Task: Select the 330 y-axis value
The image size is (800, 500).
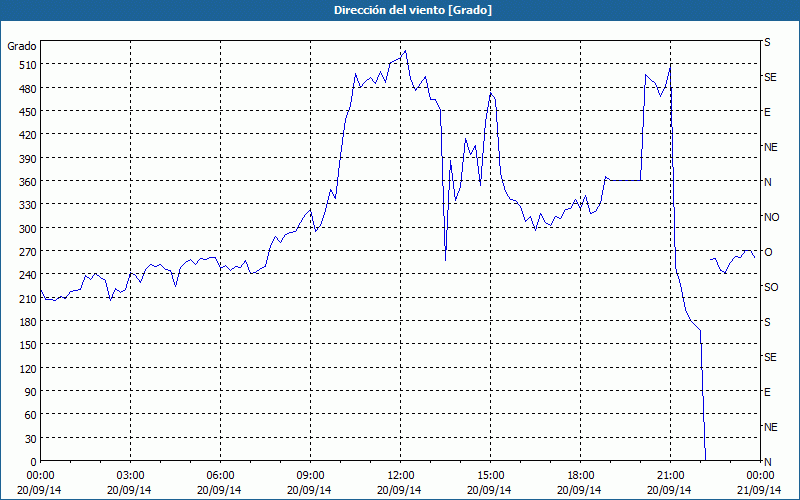Action: point(28,205)
